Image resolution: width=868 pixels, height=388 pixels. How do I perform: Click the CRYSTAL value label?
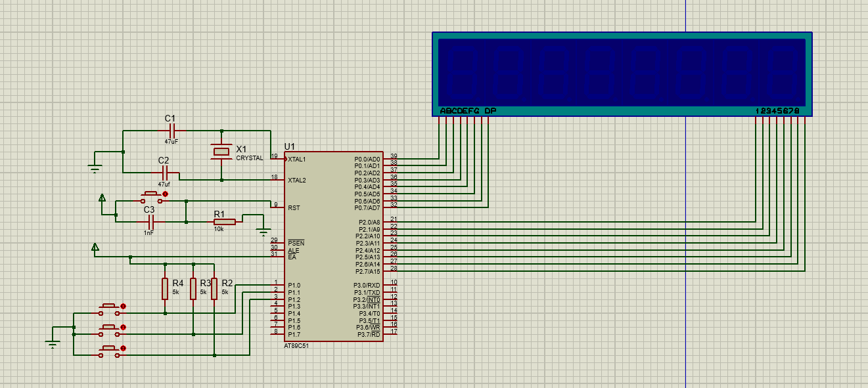tap(250, 158)
